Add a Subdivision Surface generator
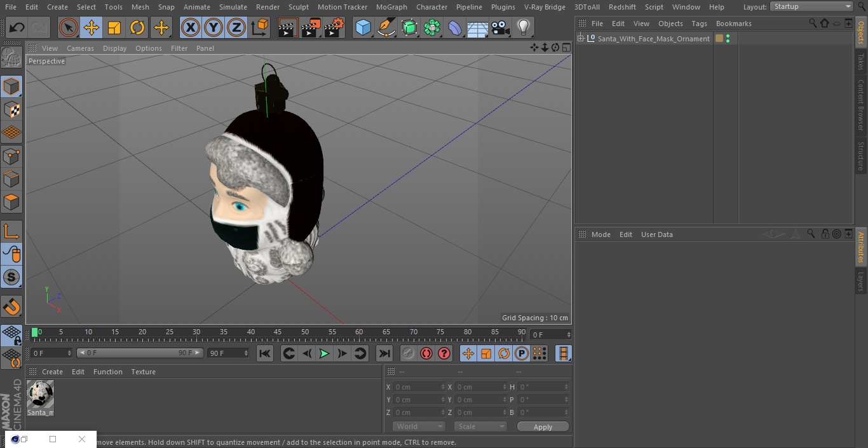This screenshot has width=868, height=448. tap(409, 27)
